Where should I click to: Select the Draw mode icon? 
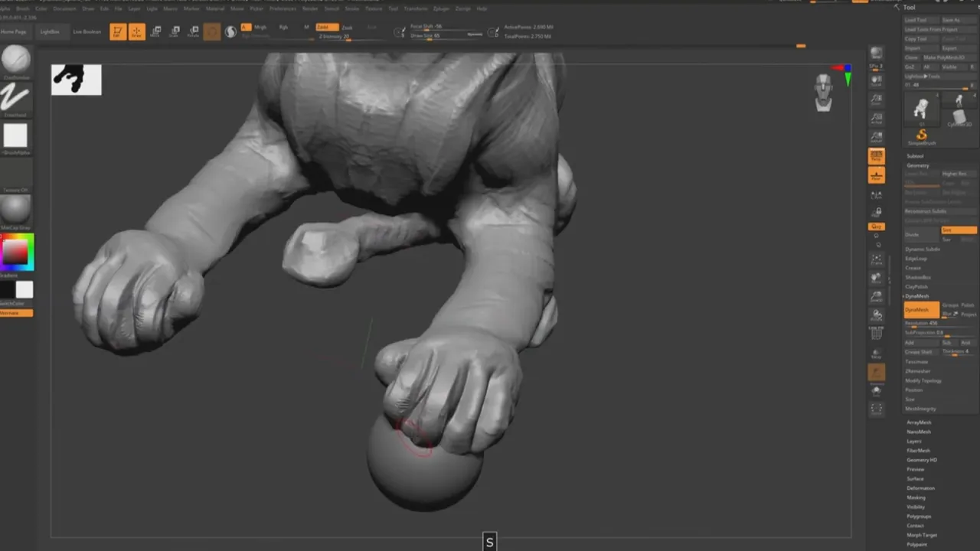coord(137,32)
